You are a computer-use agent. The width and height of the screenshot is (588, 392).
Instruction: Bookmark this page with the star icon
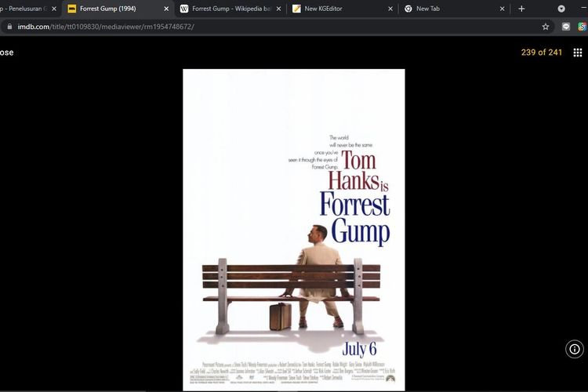pos(546,26)
